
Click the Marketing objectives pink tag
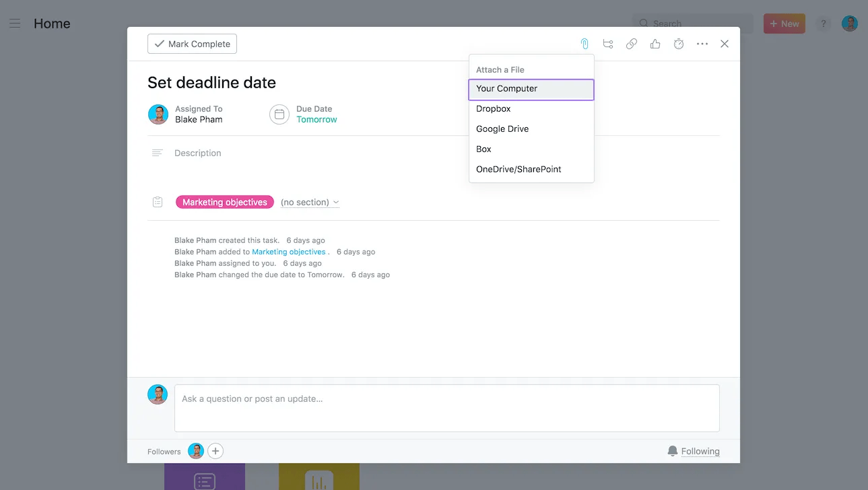[x=224, y=201]
